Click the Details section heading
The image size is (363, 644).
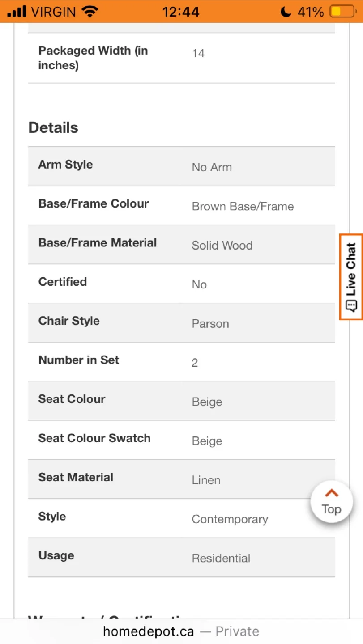pyautogui.click(x=53, y=128)
